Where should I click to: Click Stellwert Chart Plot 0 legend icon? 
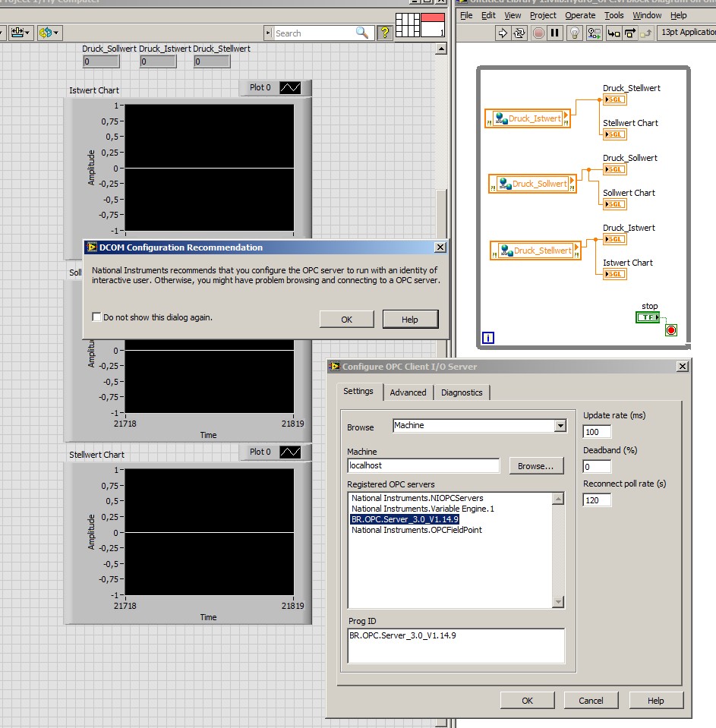[290, 452]
